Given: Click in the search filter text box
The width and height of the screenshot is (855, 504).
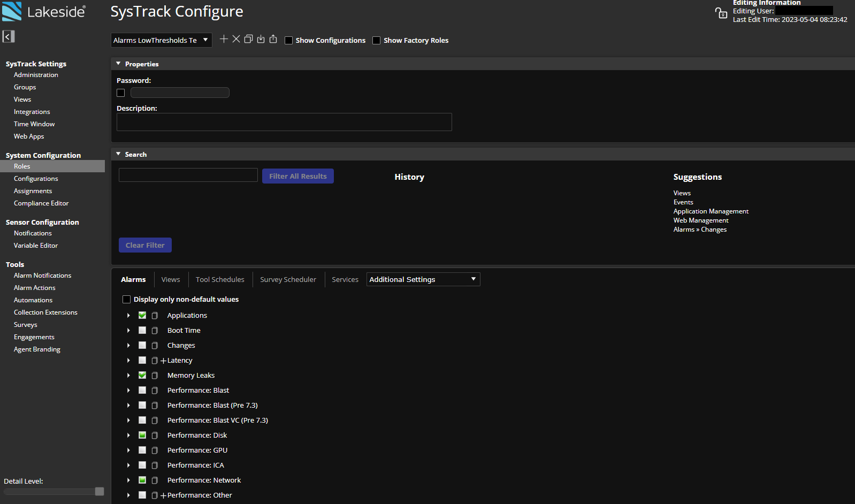Looking at the screenshot, I should (x=188, y=175).
